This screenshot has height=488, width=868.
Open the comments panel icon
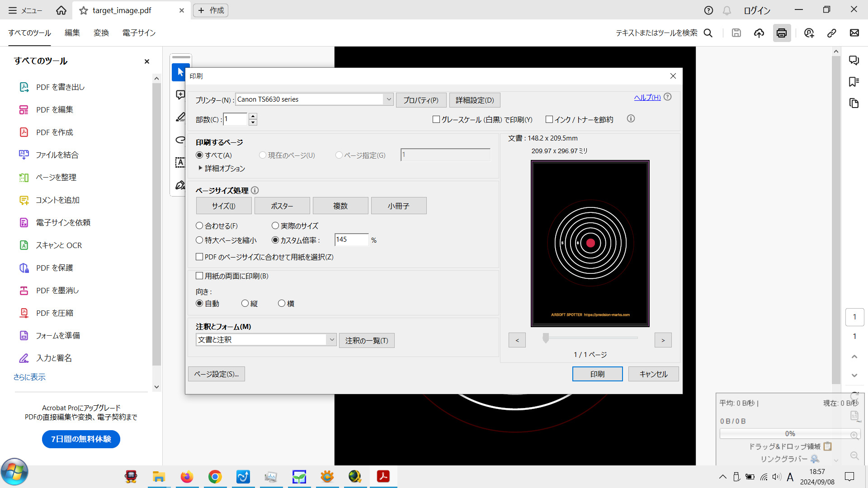(854, 60)
